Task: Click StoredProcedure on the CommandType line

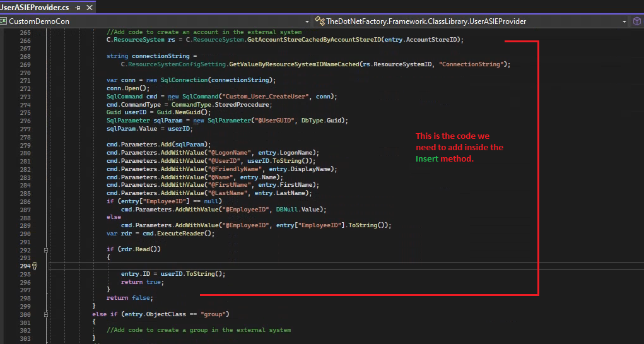Action: pos(243,105)
